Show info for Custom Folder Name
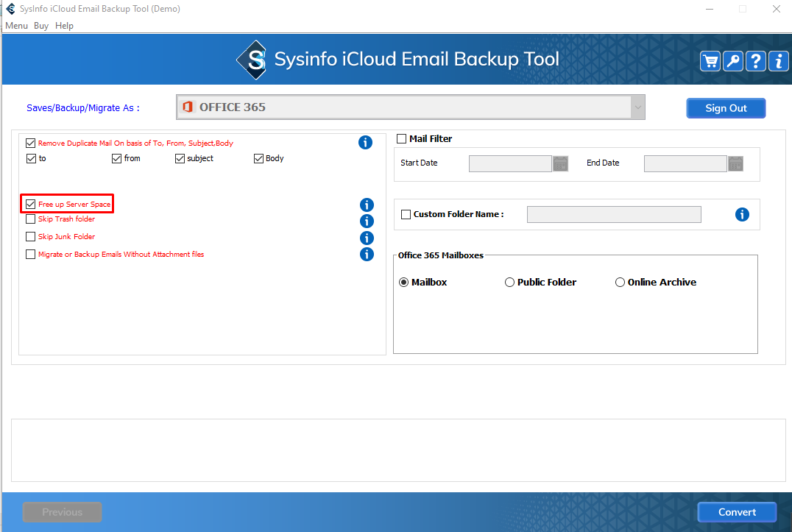The image size is (792, 532). point(742,215)
